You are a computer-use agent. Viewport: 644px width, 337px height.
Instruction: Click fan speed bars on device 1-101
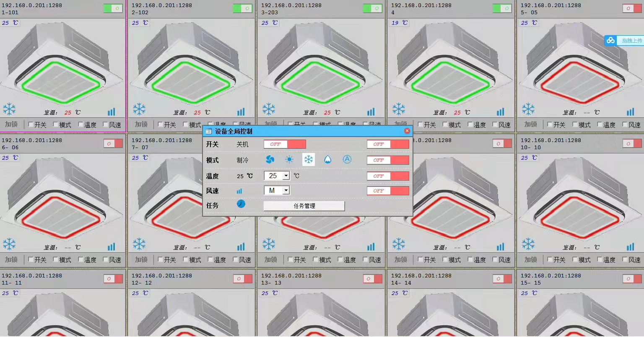pyautogui.click(x=112, y=111)
